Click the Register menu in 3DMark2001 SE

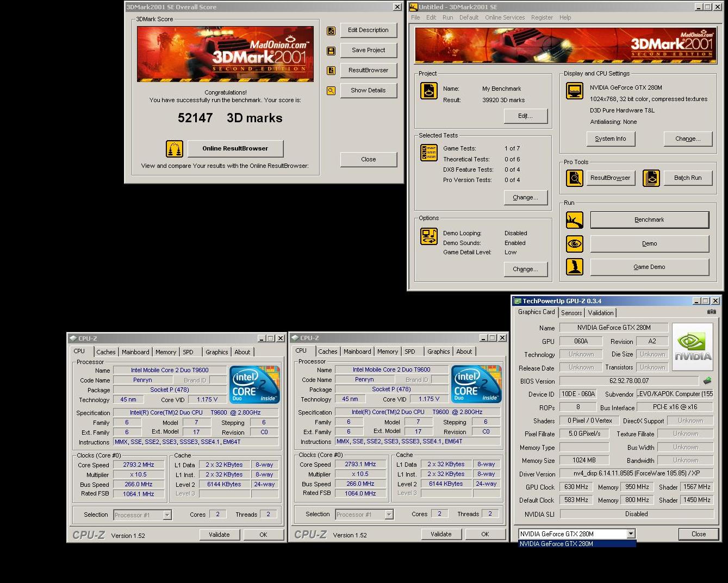tap(542, 17)
